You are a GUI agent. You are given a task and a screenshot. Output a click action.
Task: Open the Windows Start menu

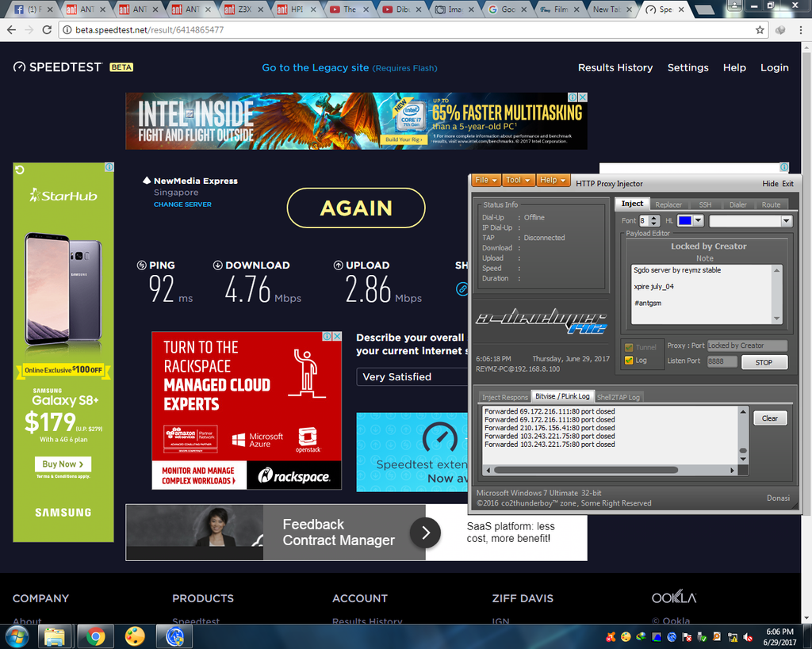[17, 636]
